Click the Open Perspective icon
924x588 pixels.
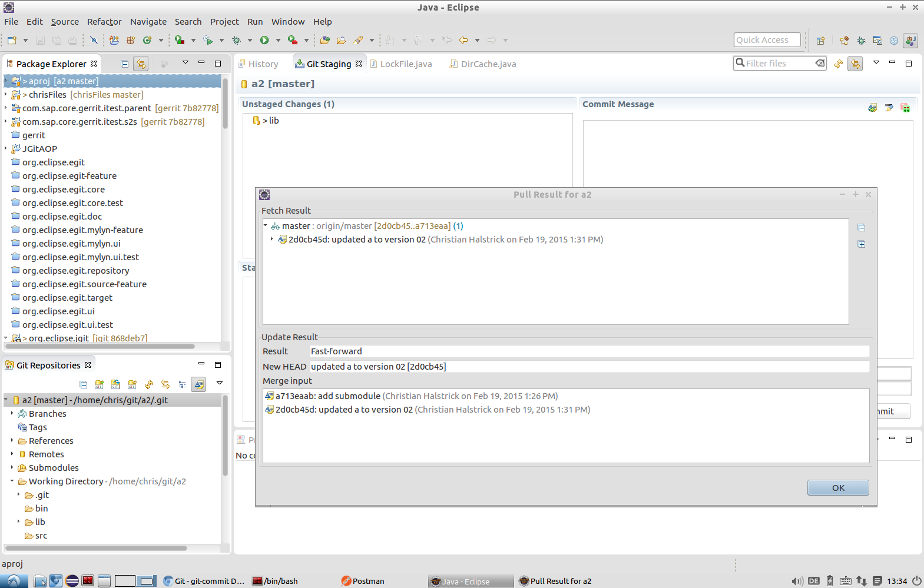[x=820, y=41]
